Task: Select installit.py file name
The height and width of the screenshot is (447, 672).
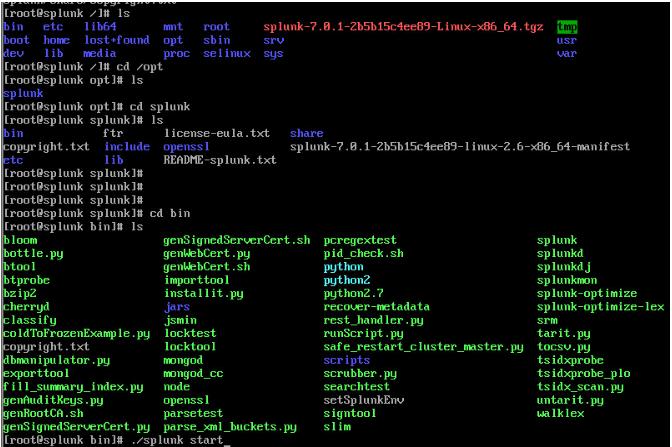Action: coord(204,294)
